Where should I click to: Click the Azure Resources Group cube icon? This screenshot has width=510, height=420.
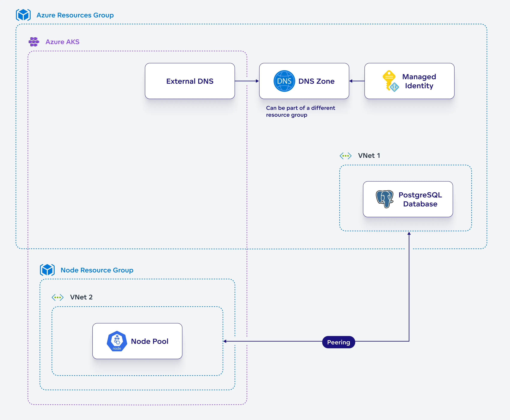point(23,15)
